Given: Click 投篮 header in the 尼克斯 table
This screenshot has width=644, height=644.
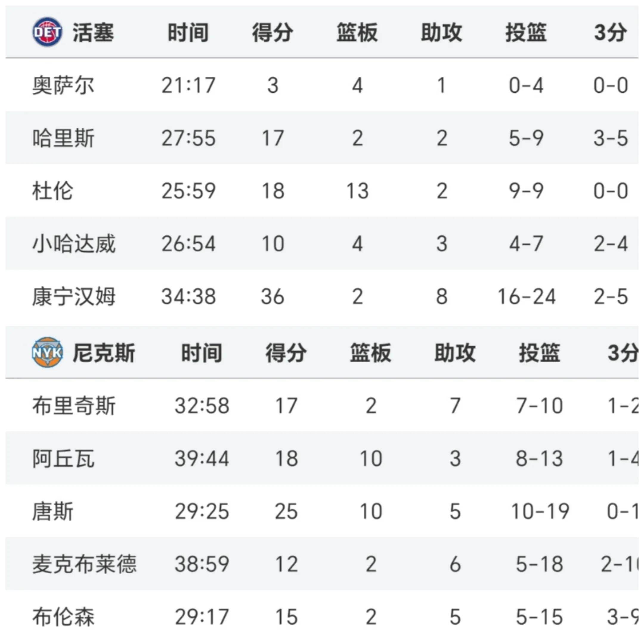Looking at the screenshot, I should tap(539, 353).
